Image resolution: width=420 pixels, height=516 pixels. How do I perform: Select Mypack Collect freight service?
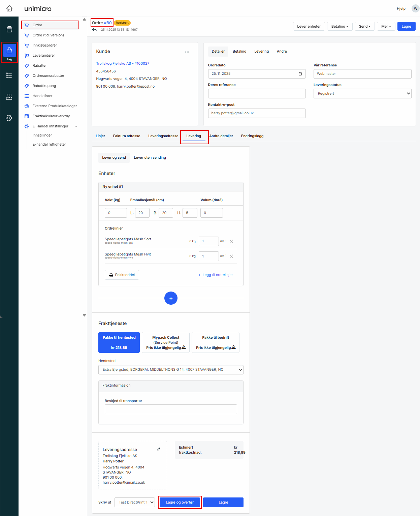pyautogui.click(x=166, y=342)
